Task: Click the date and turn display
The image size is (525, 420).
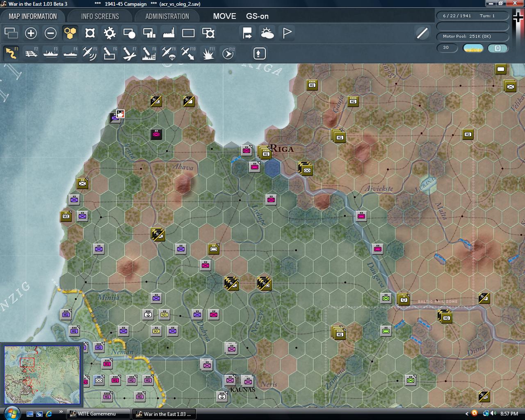Action: [472, 16]
